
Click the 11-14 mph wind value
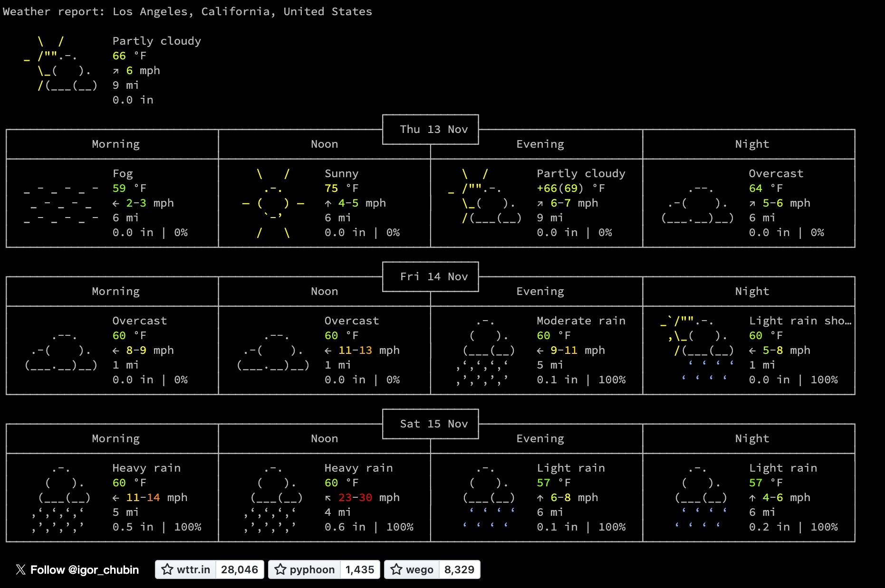click(150, 497)
